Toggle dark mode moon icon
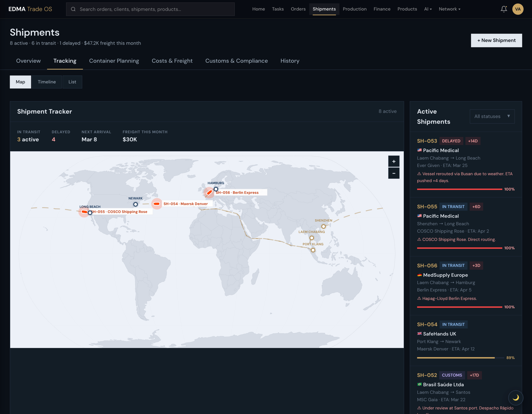532x414 pixels. pos(515,397)
